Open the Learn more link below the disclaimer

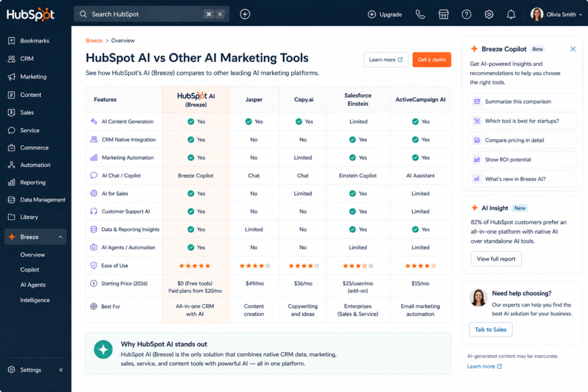coord(485,367)
